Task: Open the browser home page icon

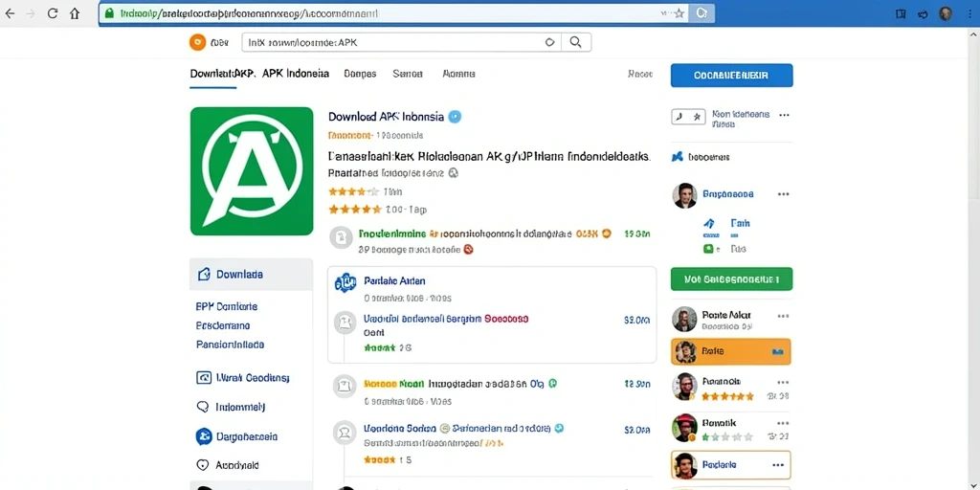Action: 75,13
